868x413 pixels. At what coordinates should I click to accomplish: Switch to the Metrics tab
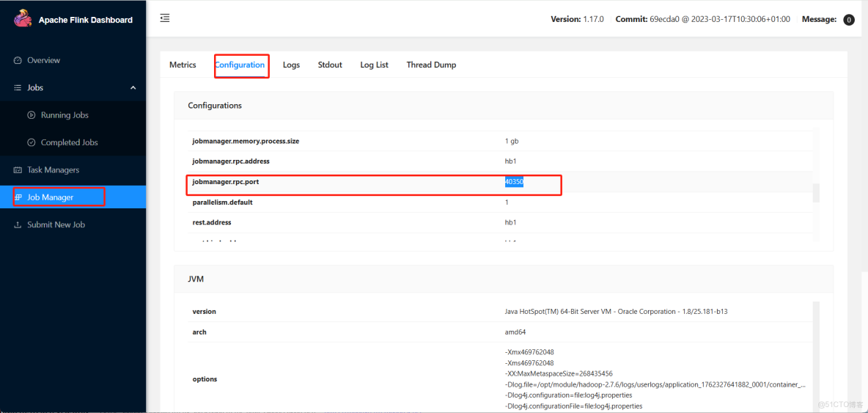pos(183,65)
